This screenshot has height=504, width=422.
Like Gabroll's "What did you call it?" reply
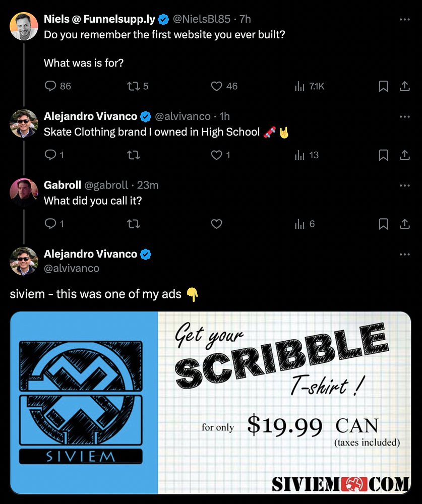[x=216, y=224]
